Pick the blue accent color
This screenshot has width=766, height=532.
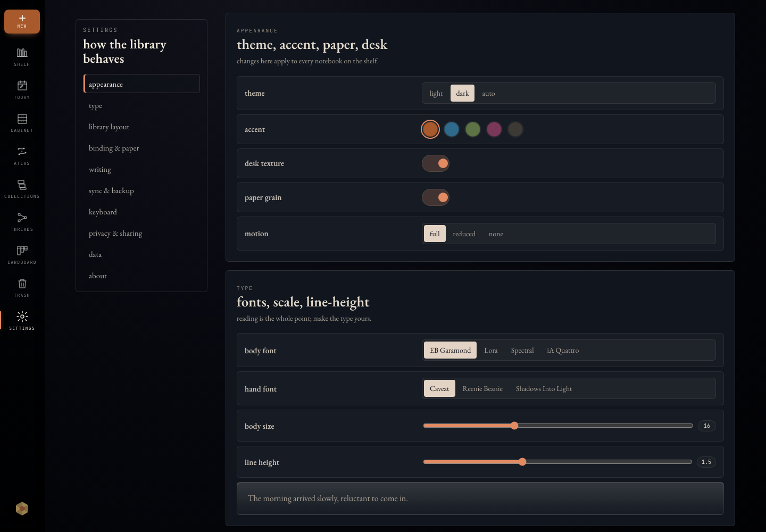tap(452, 129)
